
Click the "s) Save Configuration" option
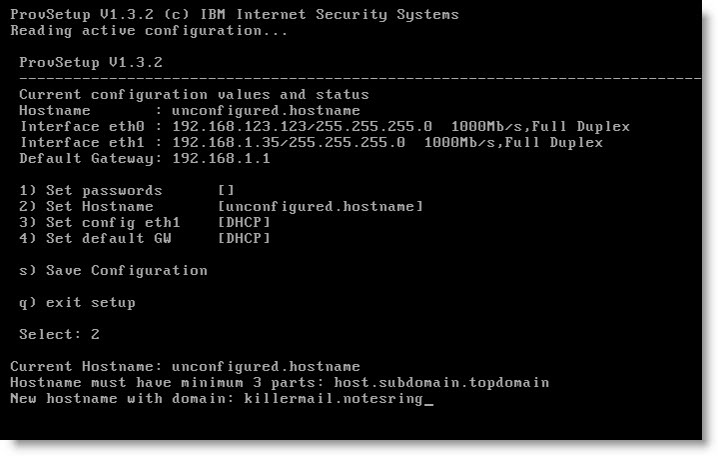point(113,271)
